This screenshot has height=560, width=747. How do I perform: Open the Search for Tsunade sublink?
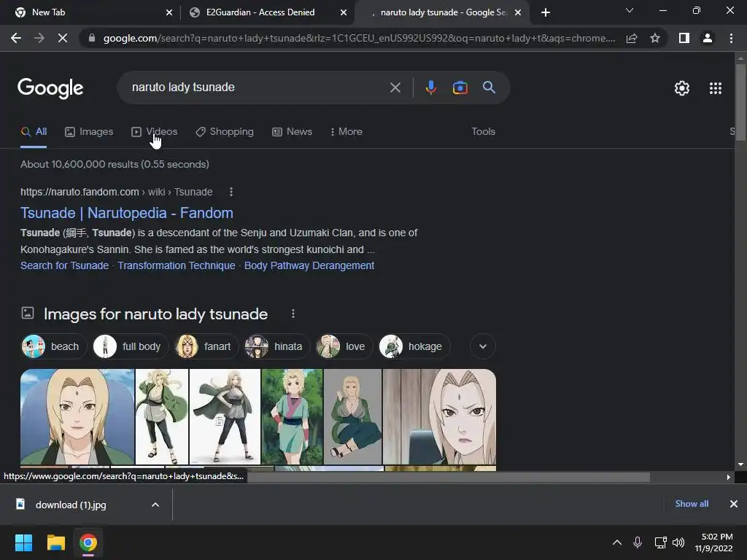pyautogui.click(x=64, y=265)
